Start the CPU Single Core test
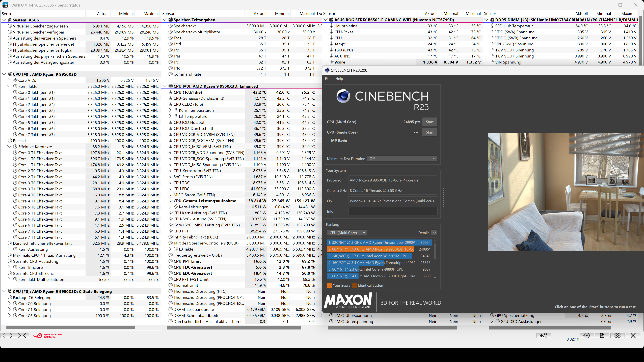Image resolution: width=644 pixels, height=362 pixels. 430,132
